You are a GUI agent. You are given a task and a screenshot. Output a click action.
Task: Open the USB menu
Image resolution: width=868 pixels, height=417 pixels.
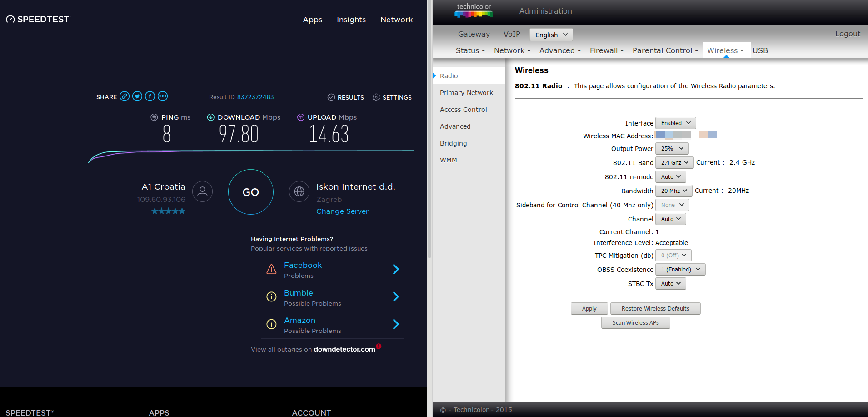760,50
